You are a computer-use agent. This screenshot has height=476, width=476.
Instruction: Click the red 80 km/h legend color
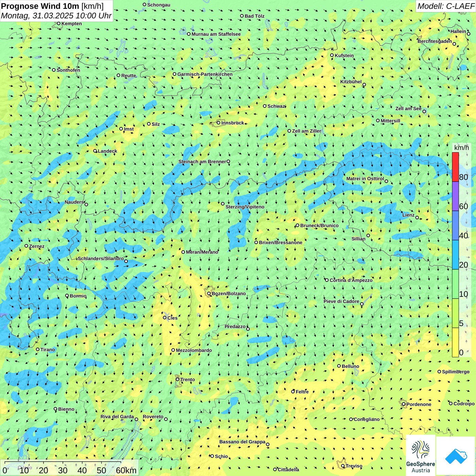[x=455, y=167]
